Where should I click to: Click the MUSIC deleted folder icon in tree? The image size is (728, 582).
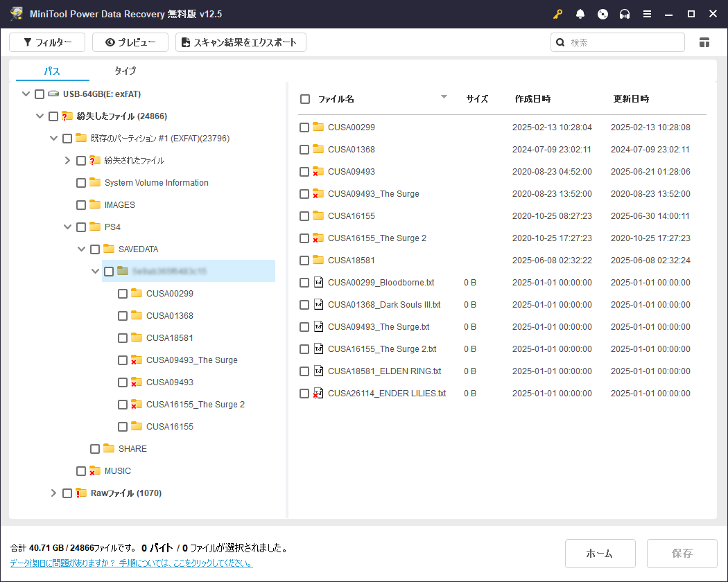tap(95, 470)
